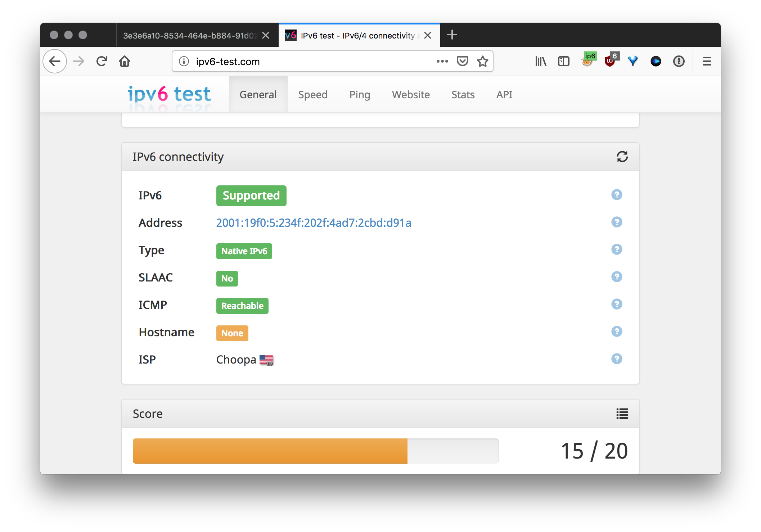Toggle the sidebar view icon
Screen dimensions: 761x532
563,62
